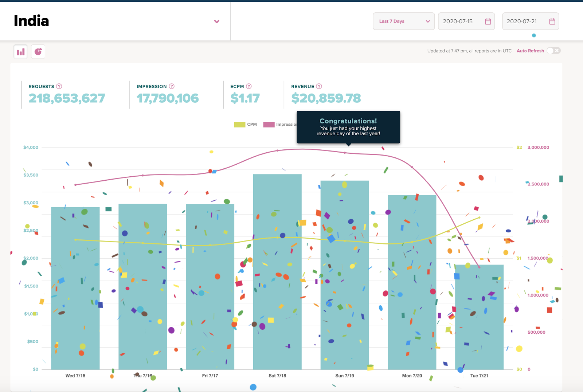Click the Congratulations tooltip heading
This screenshot has height=392, width=583.
348,121
